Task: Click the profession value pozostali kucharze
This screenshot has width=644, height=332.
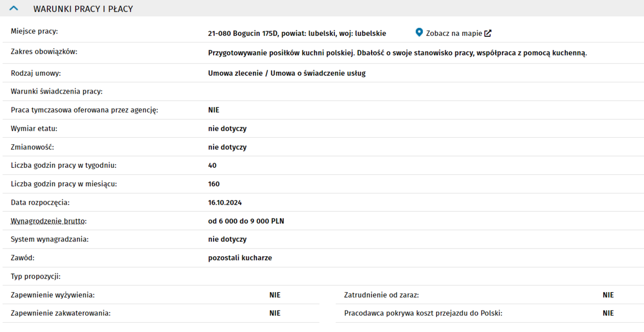Action: pos(240,258)
